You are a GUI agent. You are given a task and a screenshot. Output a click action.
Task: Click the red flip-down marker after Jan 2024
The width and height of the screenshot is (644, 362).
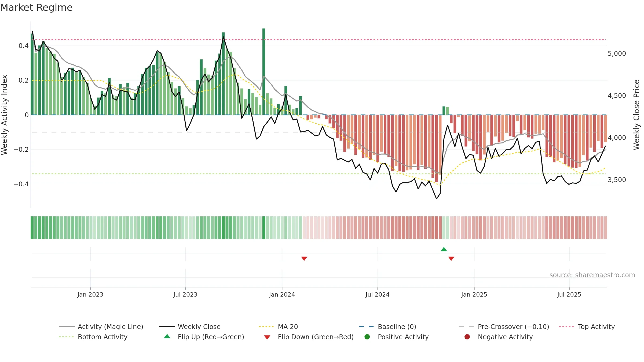[x=304, y=258]
